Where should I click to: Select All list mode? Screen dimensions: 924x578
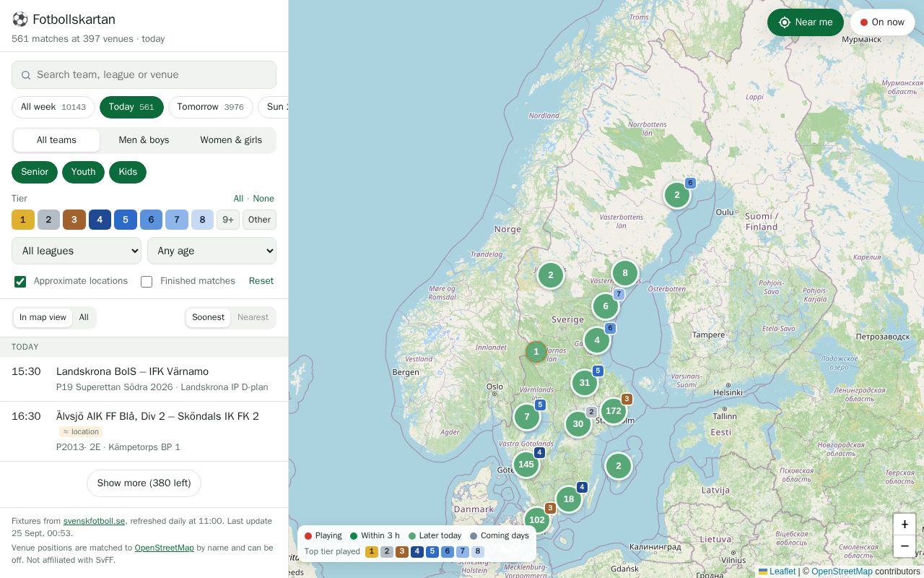pos(84,317)
